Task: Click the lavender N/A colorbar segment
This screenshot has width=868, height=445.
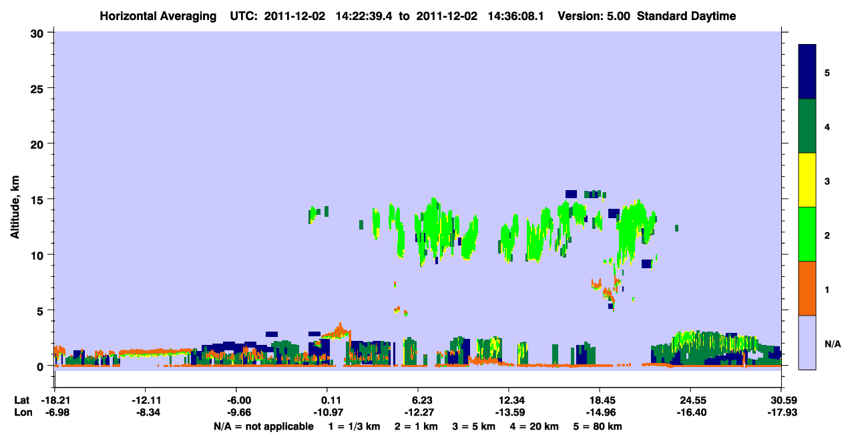Action: click(807, 342)
